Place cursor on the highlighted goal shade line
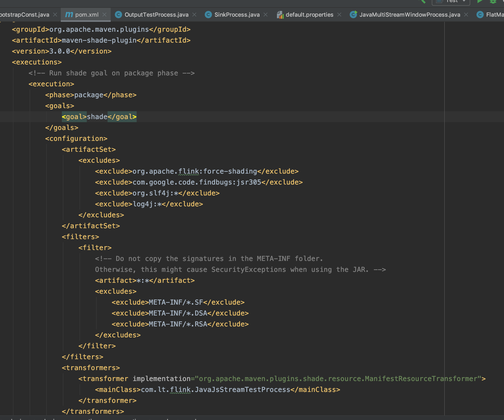Screen dimensions: 504x420 [99, 117]
